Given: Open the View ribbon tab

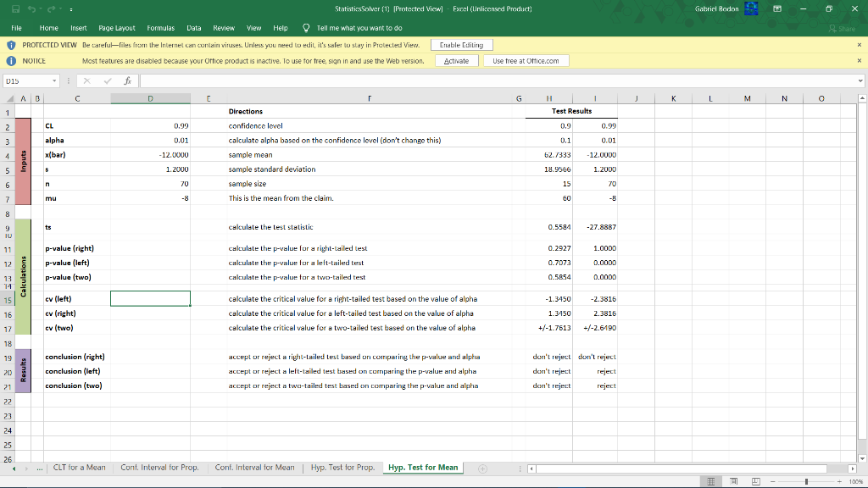Looking at the screenshot, I should (254, 28).
